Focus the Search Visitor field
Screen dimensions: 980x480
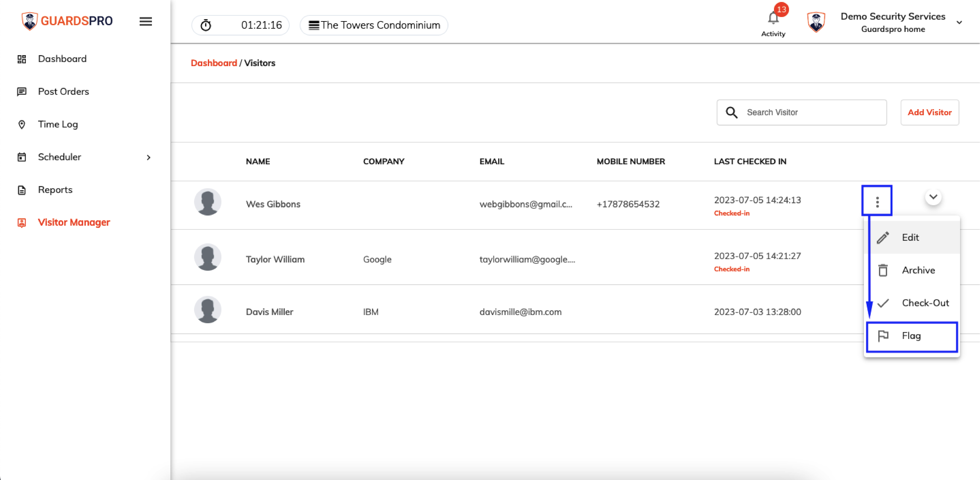(802, 112)
